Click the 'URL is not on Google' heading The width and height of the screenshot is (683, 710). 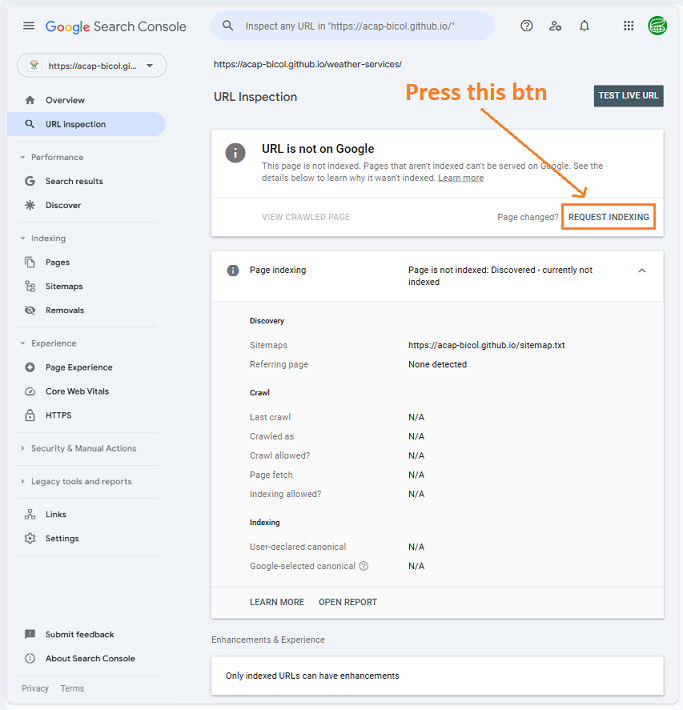[318, 149]
